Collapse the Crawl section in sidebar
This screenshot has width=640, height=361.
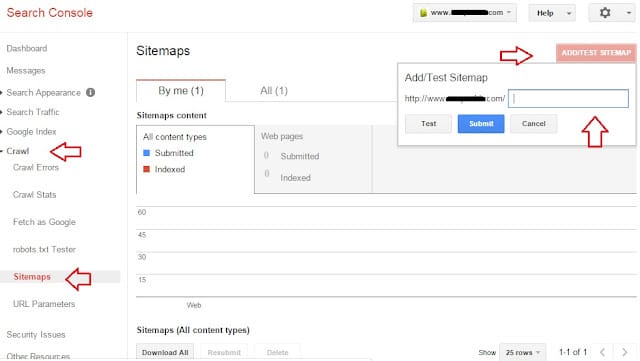(x=17, y=151)
